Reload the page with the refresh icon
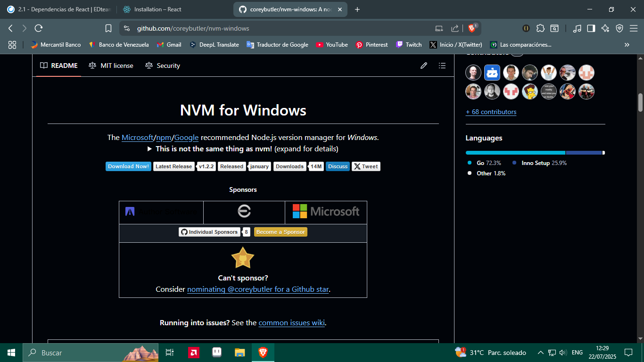 [x=39, y=28]
